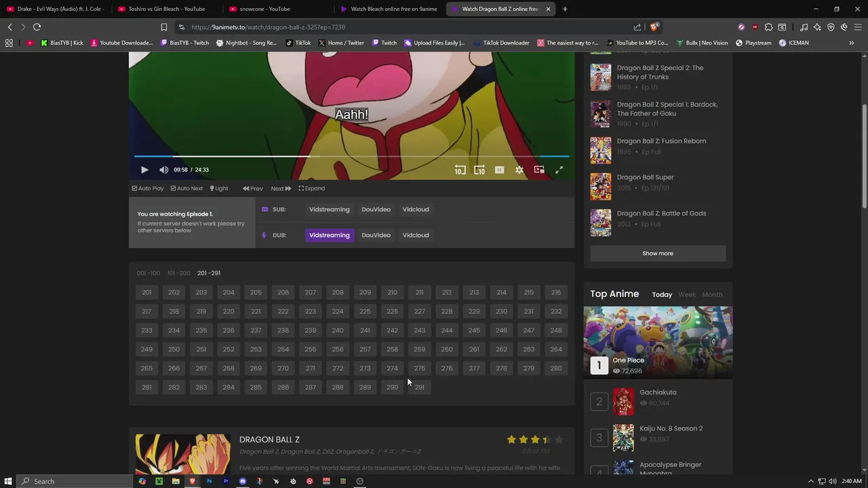Open Brave VPN shield icon

(831, 27)
